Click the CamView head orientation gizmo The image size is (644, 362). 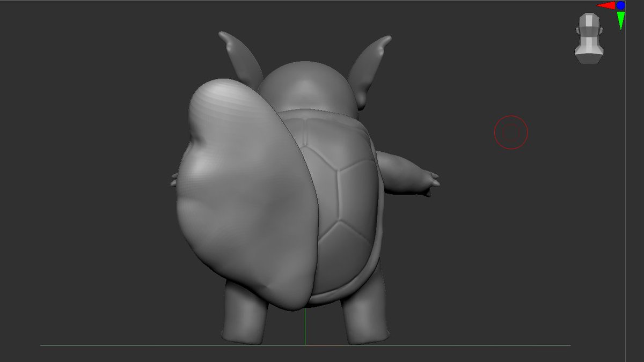click(589, 39)
